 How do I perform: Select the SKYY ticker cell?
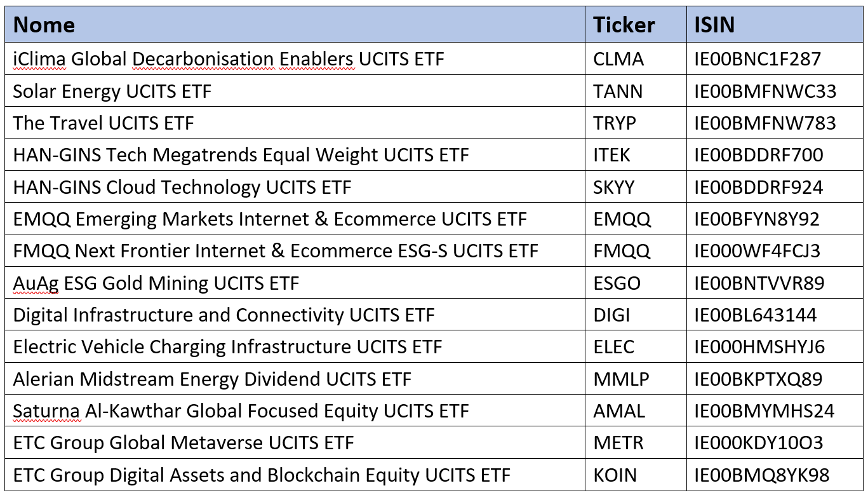636,187
